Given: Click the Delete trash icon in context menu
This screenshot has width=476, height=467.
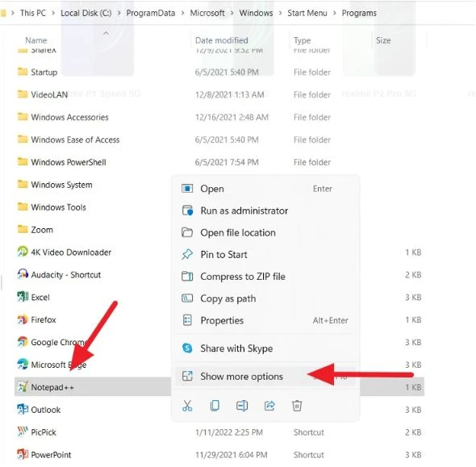Looking at the screenshot, I should [297, 406].
